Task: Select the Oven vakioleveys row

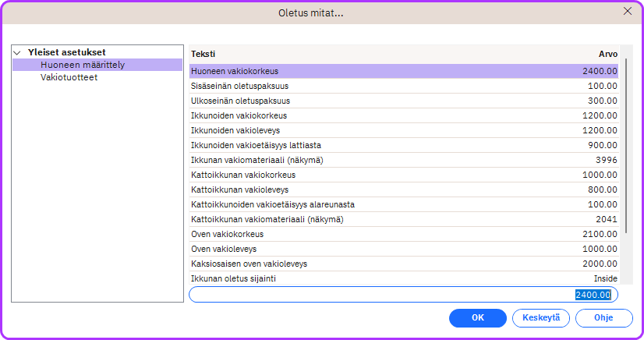Action: [x=404, y=249]
